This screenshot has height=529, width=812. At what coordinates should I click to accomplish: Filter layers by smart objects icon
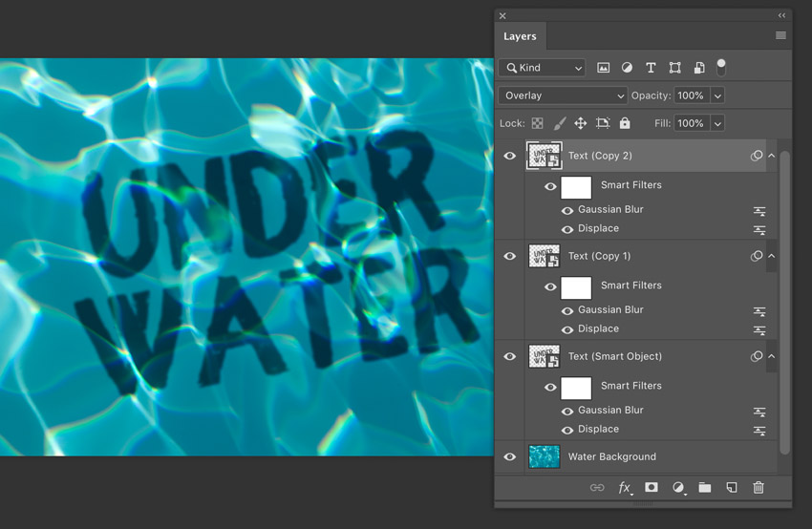click(699, 68)
